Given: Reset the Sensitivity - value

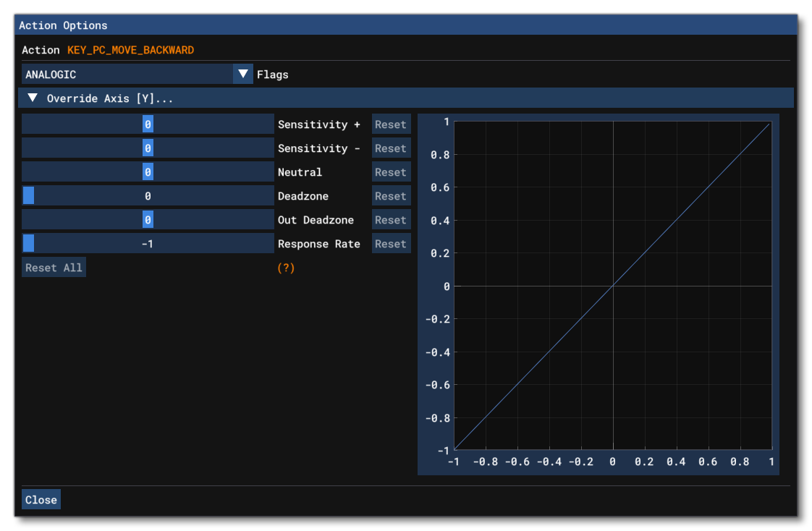Looking at the screenshot, I should (391, 148).
